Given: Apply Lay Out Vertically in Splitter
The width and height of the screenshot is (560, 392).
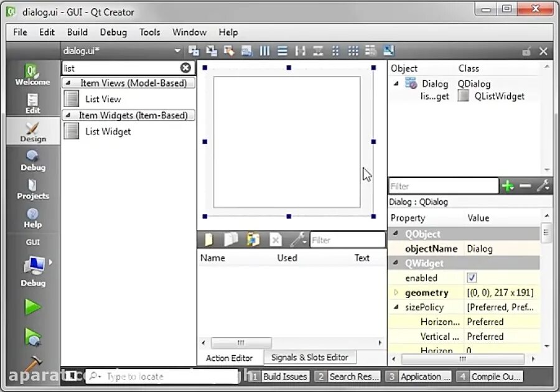Looking at the screenshot, I should (x=318, y=50).
